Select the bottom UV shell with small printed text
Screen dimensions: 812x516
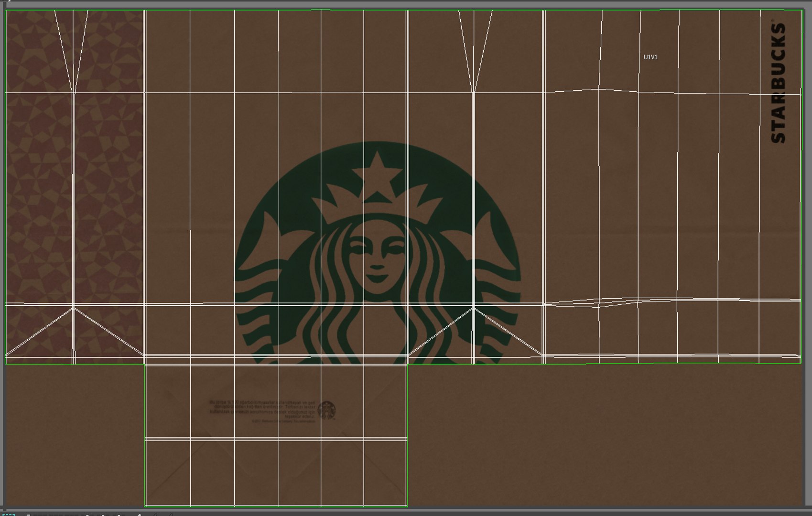276,435
